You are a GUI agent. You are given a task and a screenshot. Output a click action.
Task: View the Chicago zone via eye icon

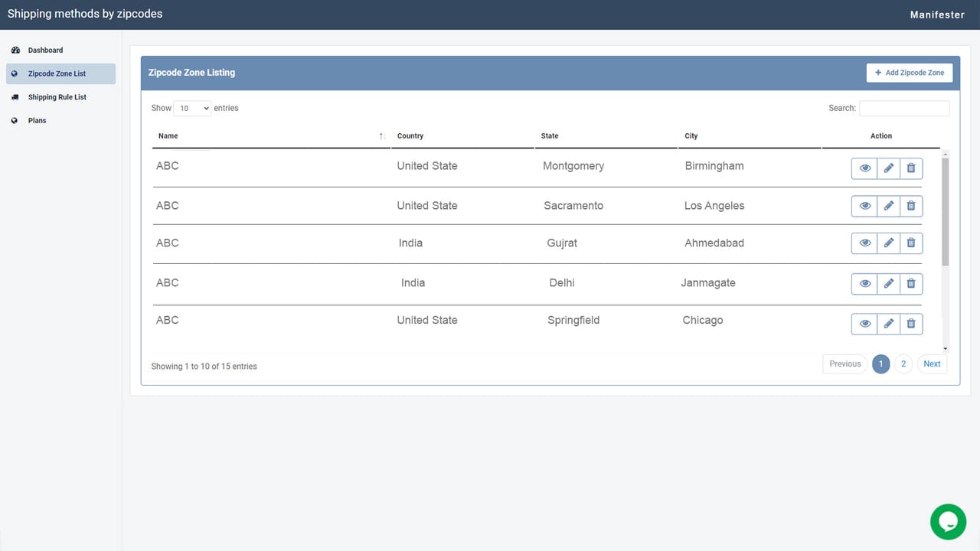pos(864,324)
